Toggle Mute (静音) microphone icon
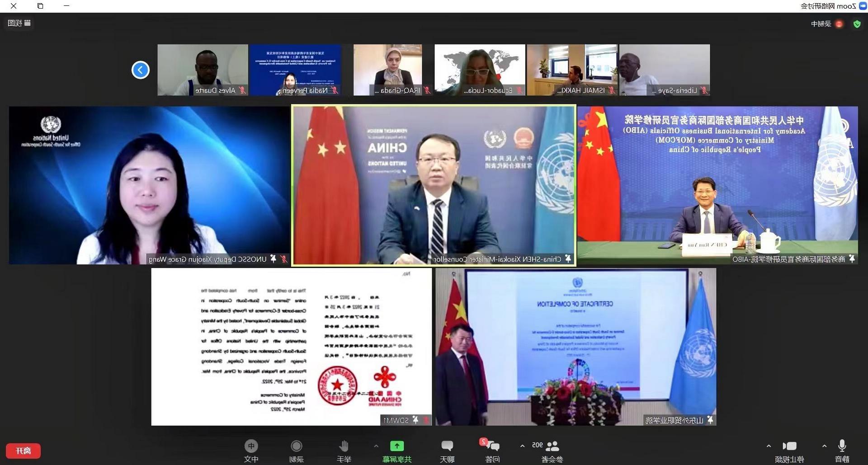The image size is (868, 465). click(x=842, y=446)
